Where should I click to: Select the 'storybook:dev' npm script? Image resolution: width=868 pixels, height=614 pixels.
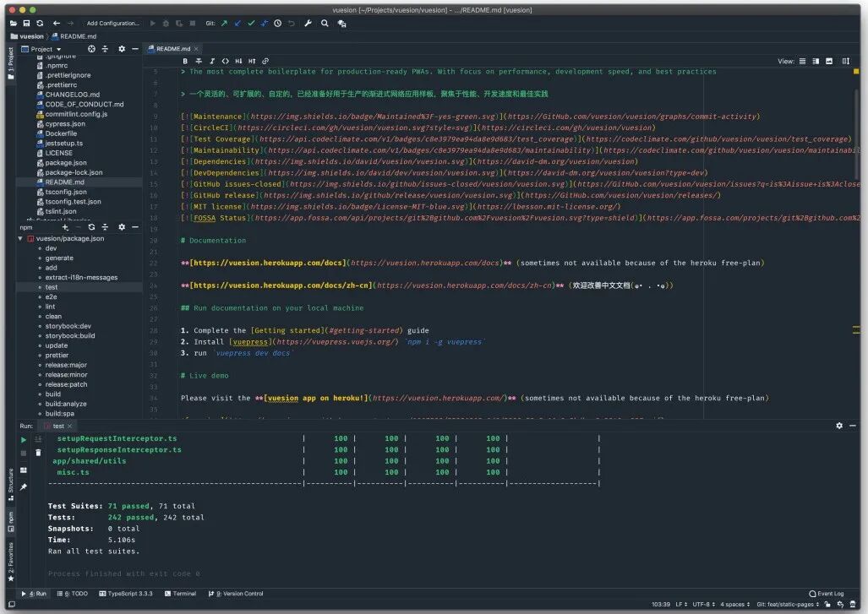(x=68, y=326)
